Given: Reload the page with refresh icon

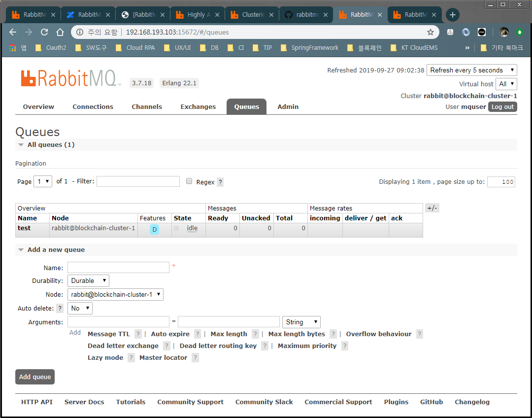Looking at the screenshot, I should pos(44,32).
